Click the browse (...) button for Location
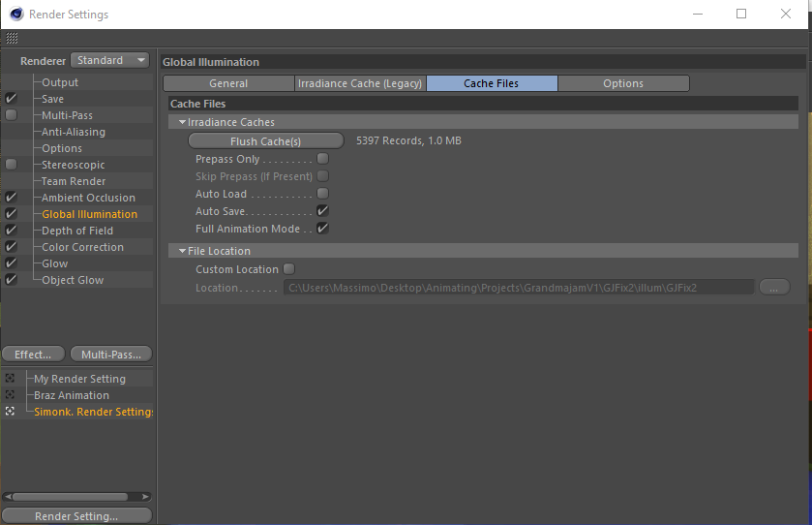Screen dimensions: 812x525 click(x=774, y=287)
